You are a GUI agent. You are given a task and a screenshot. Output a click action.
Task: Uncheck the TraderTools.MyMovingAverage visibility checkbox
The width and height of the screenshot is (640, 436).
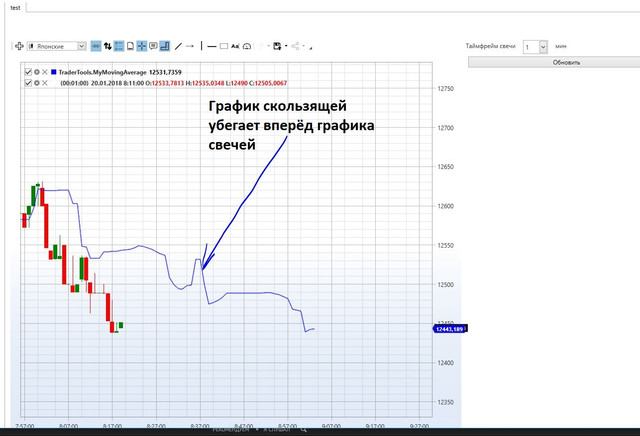click(x=28, y=72)
